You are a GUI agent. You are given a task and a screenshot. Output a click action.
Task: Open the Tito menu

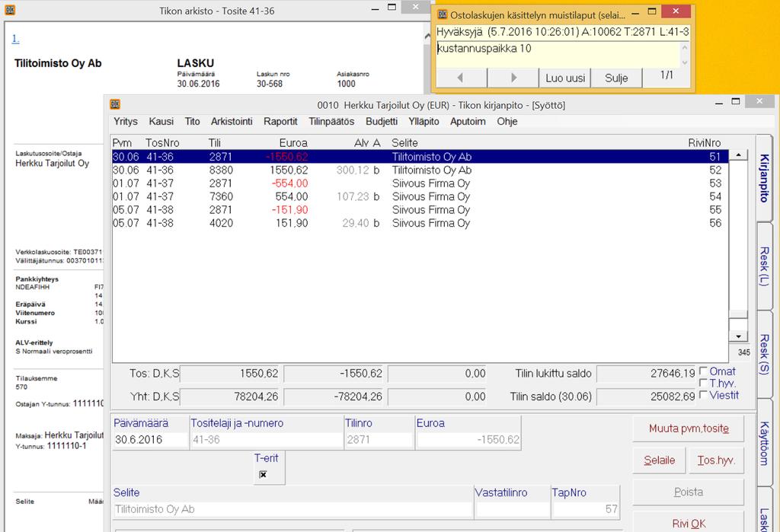pyautogui.click(x=192, y=121)
